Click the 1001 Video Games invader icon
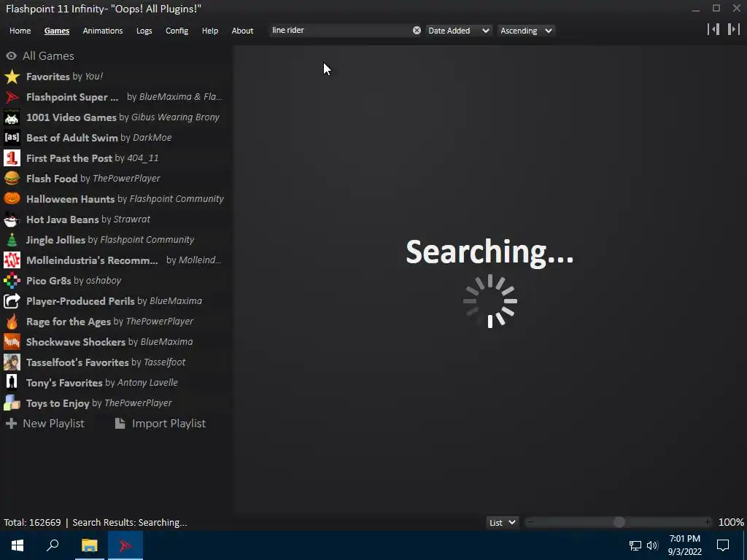This screenshot has width=747, height=560. coord(12,117)
